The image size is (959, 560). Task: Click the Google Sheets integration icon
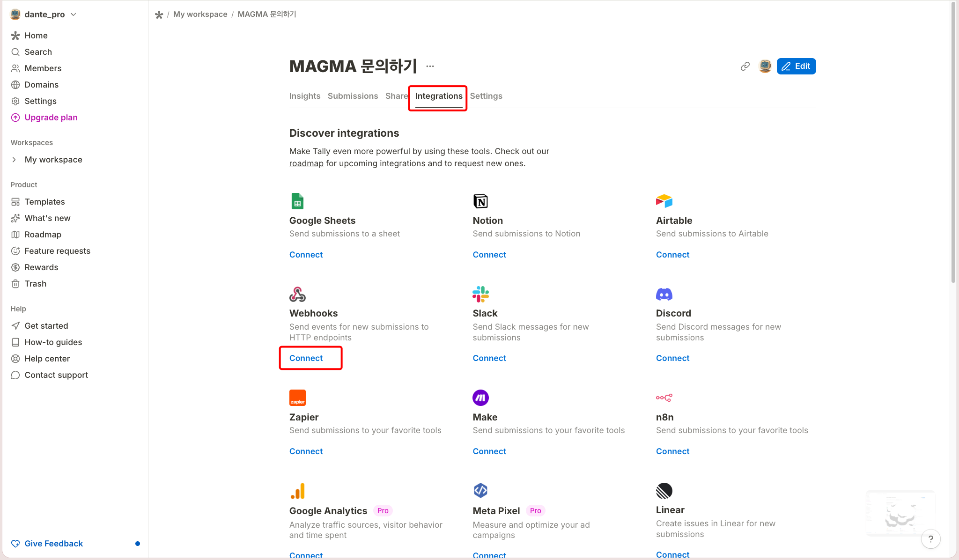pyautogui.click(x=297, y=201)
